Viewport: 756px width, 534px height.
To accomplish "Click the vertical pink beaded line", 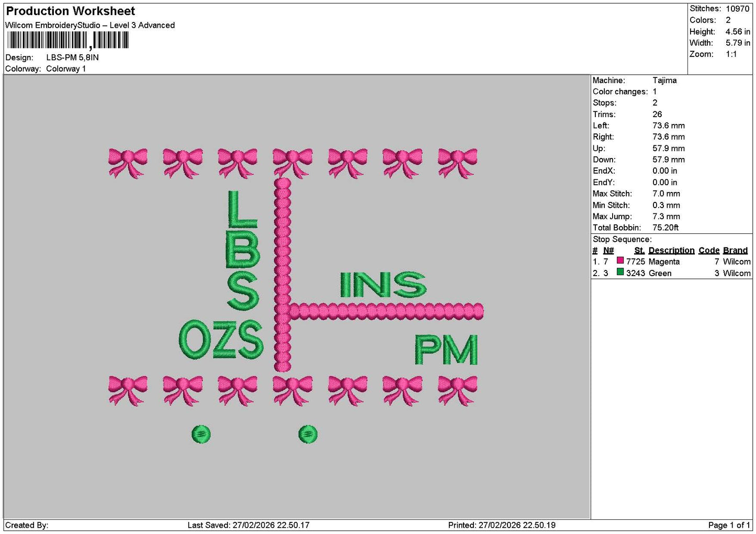I will (x=283, y=275).
